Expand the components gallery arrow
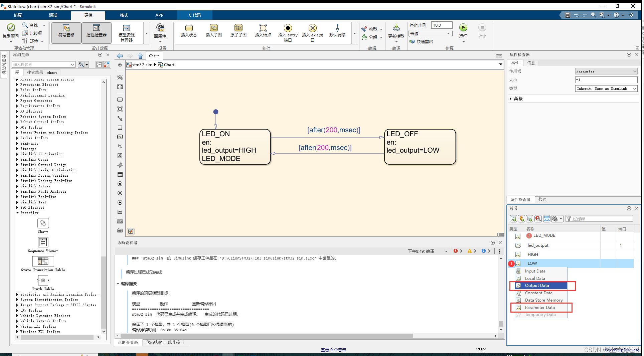 pyautogui.click(x=354, y=33)
